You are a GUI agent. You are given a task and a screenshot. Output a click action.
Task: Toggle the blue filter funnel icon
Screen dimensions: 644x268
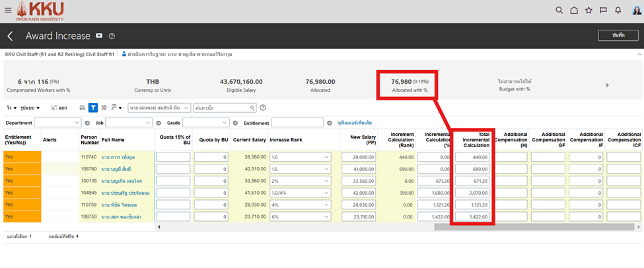pyautogui.click(x=93, y=108)
